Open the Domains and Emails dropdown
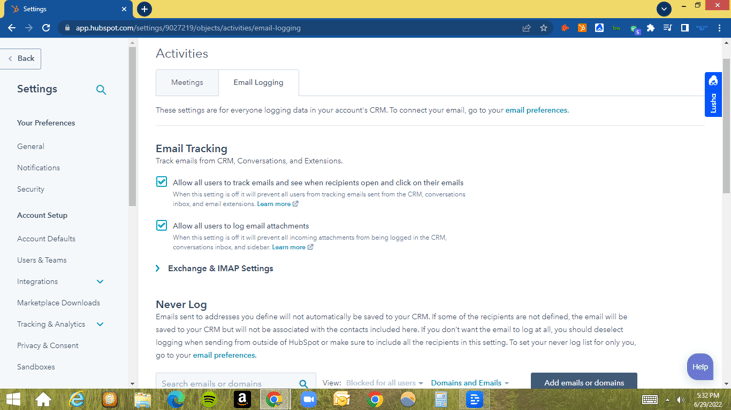 tap(469, 383)
